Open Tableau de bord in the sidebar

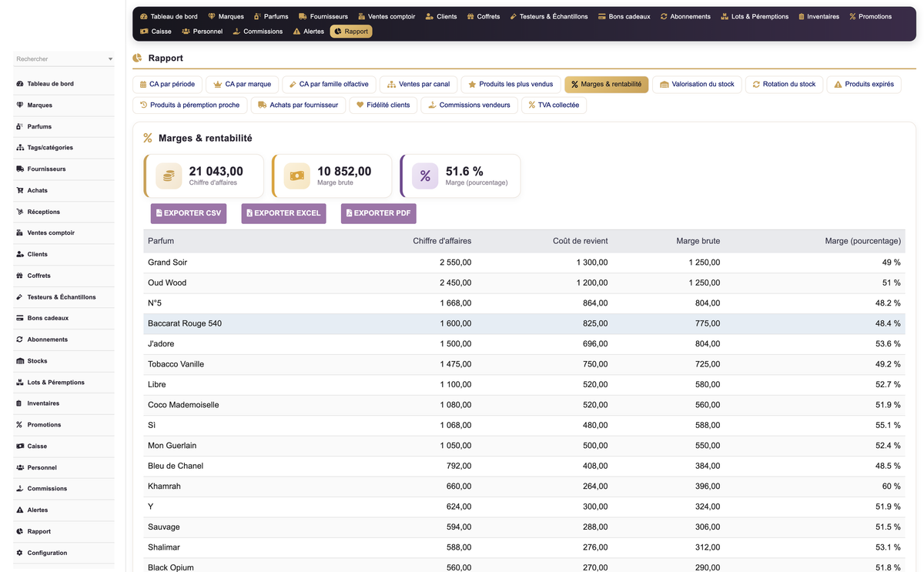[63, 84]
